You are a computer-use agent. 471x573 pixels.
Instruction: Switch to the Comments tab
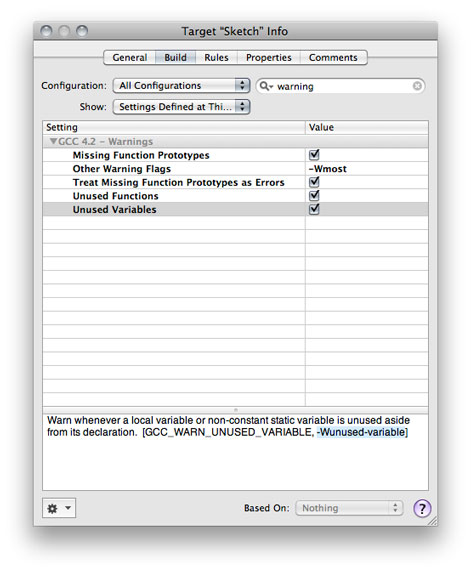point(333,58)
